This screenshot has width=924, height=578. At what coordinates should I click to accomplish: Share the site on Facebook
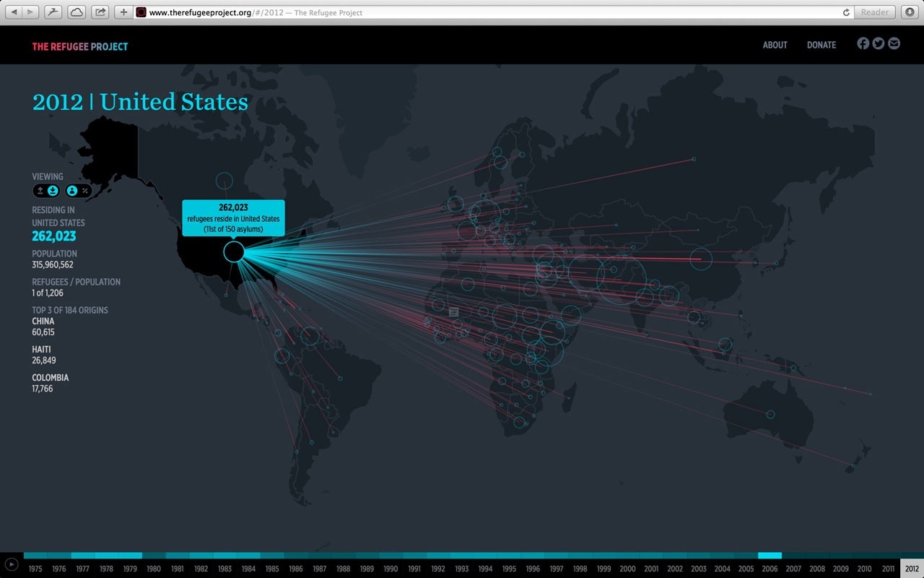pos(863,43)
